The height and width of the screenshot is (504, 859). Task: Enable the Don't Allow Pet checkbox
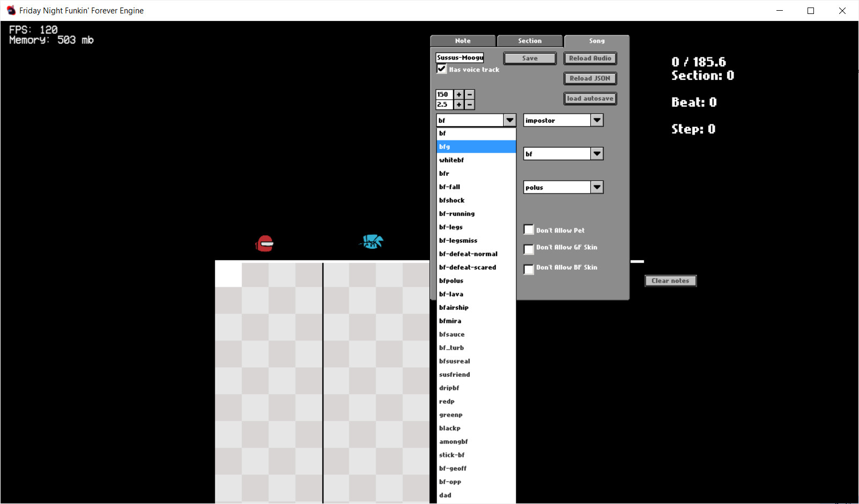[x=529, y=229]
